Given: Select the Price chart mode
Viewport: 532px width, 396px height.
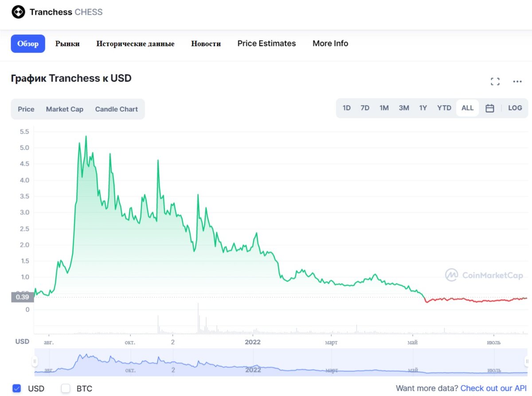Looking at the screenshot, I should point(26,109).
